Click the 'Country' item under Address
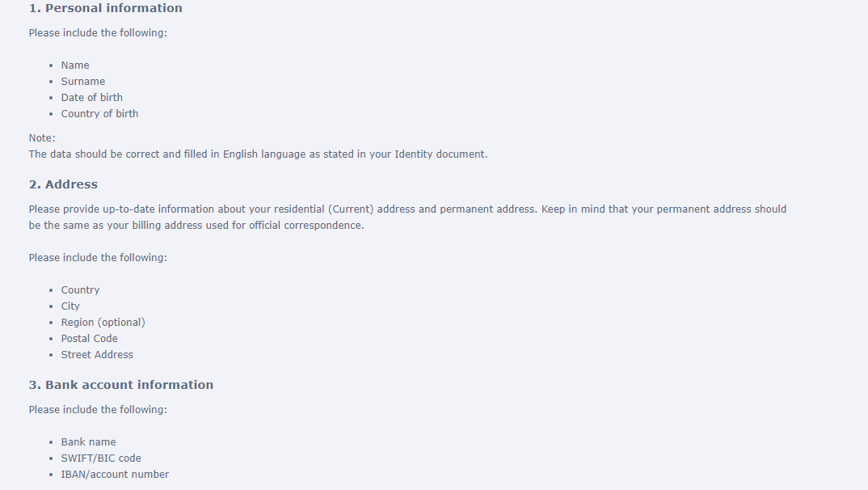The width and height of the screenshot is (868, 490). click(x=80, y=290)
